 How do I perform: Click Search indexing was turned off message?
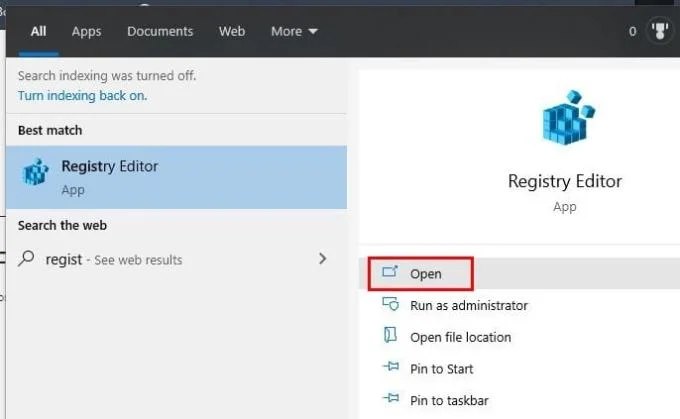point(107,75)
